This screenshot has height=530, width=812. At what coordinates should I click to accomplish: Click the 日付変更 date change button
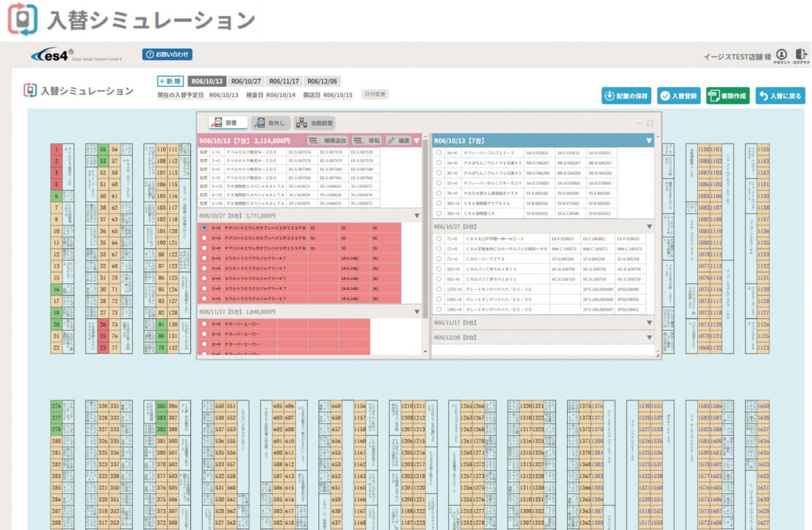coord(375,95)
